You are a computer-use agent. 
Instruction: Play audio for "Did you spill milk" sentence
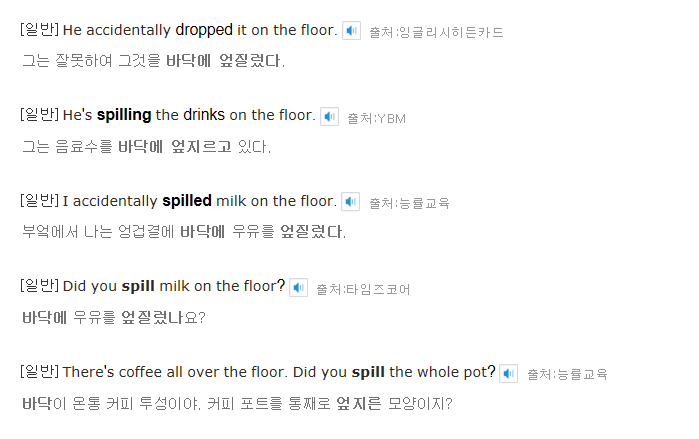[298, 287]
